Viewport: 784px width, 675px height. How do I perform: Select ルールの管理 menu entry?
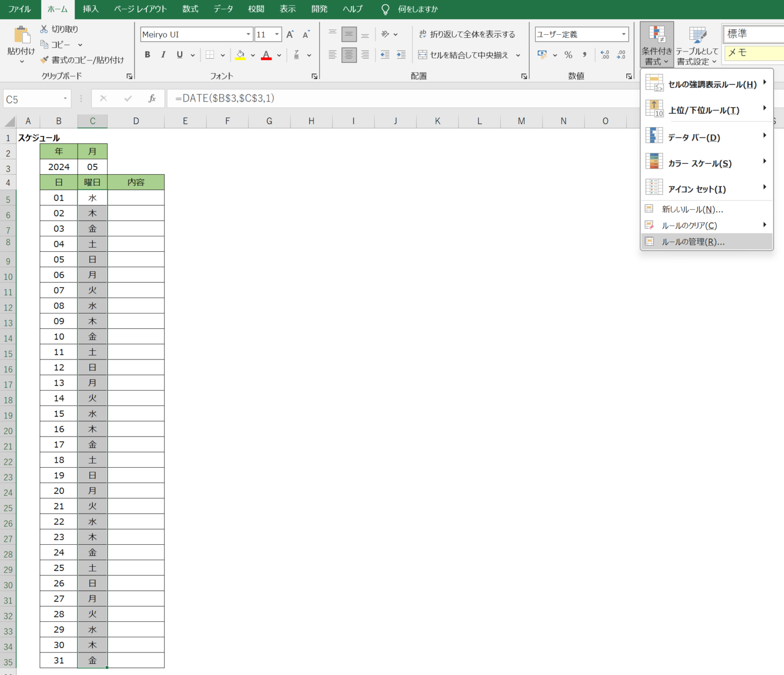tap(693, 242)
